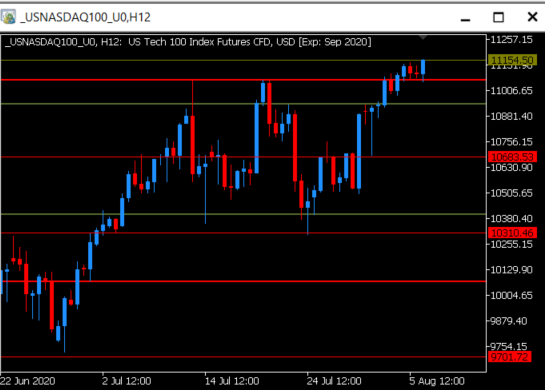This screenshot has height=390, width=545.
Task: Select the yellow 11154.50 price label
Action: pos(512,60)
